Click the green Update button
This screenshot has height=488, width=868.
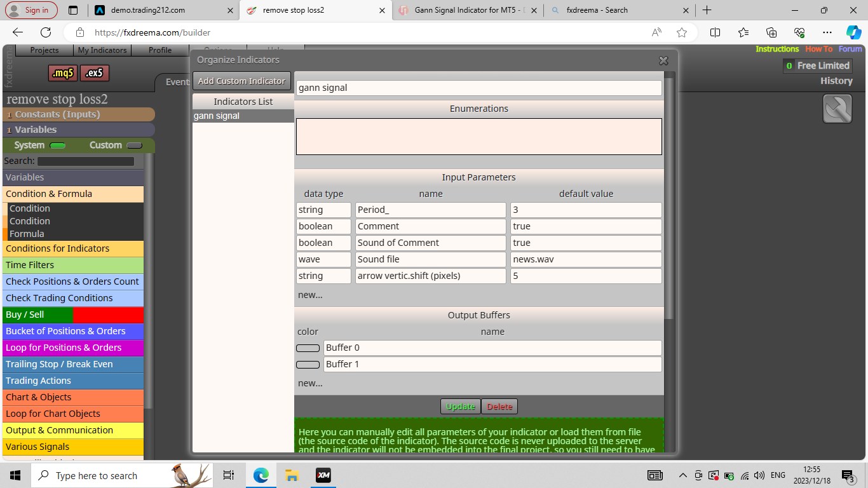pyautogui.click(x=461, y=407)
